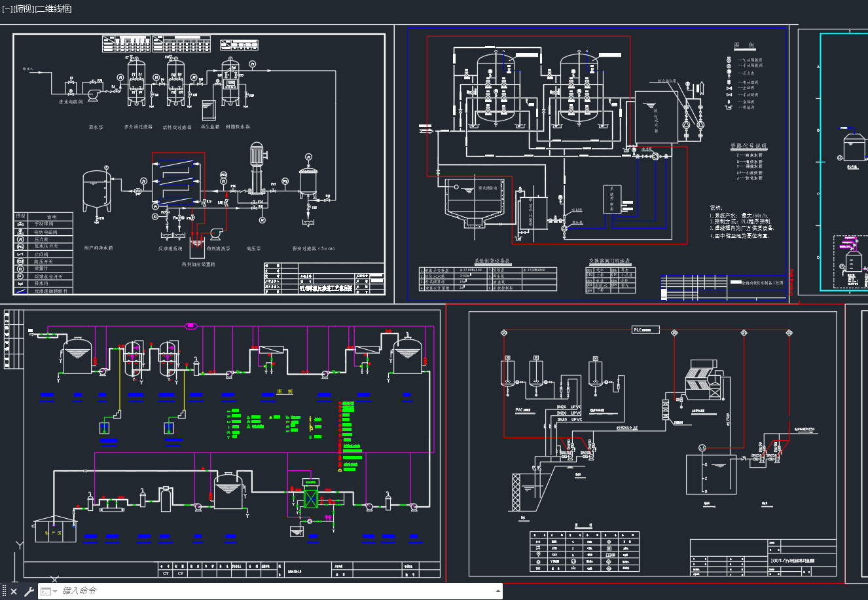This screenshot has height=600, width=868.
Task: Click the 多介质过滤器 label
Action: point(138,127)
